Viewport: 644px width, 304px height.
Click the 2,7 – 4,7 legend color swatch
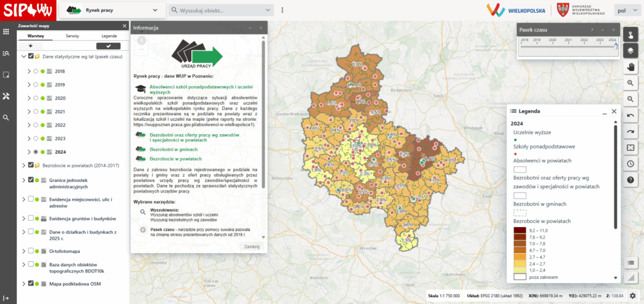click(519, 256)
